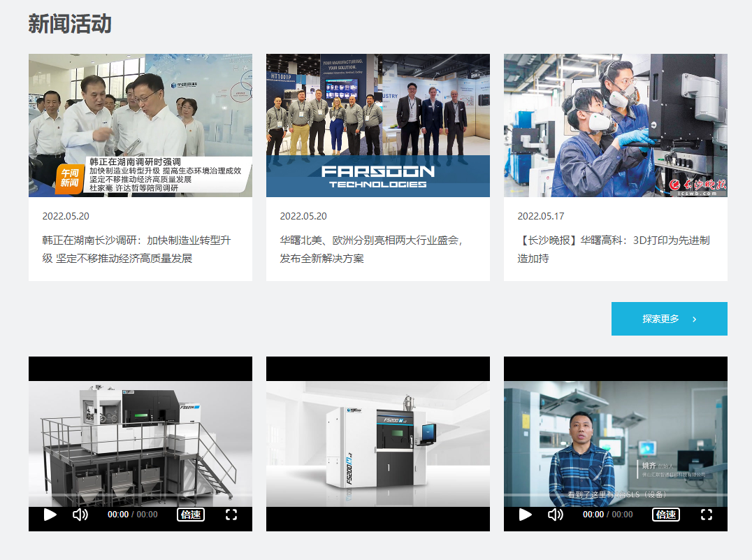The height and width of the screenshot is (560, 752).
Task: Enter fullscreen on the interview video
Action: (707, 515)
